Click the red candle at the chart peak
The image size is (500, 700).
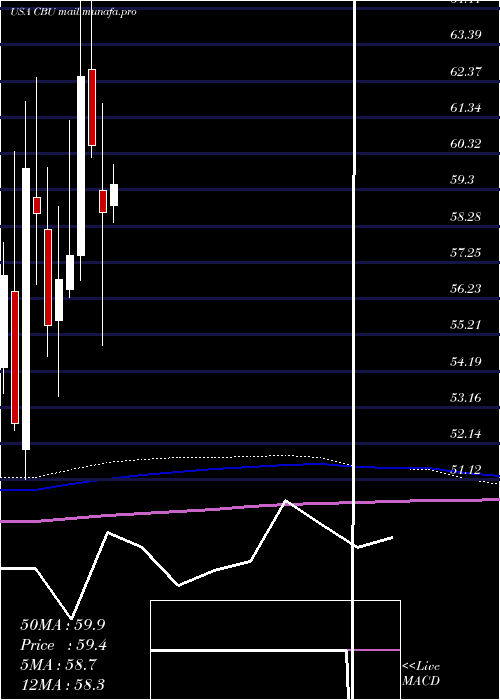click(x=92, y=107)
